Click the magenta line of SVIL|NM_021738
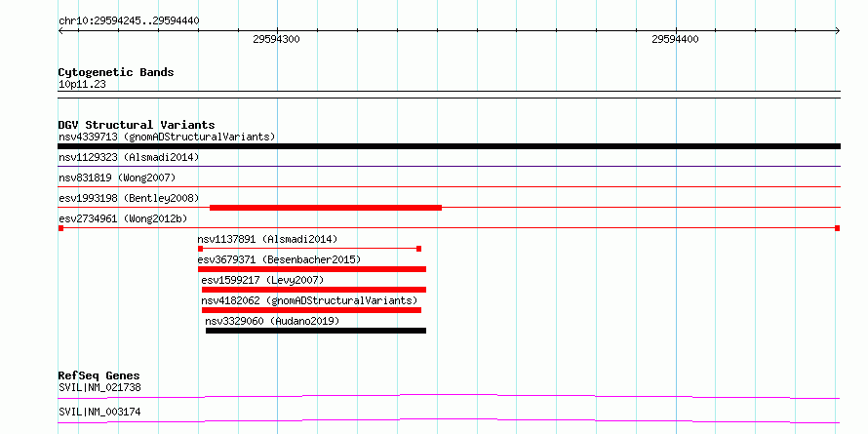868x434 pixels. click(x=449, y=396)
